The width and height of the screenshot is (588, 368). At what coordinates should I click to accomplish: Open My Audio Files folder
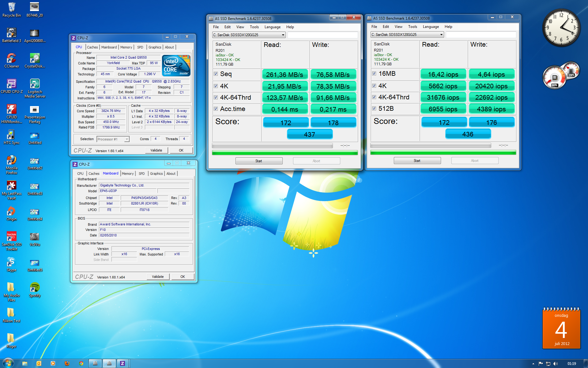click(12, 292)
